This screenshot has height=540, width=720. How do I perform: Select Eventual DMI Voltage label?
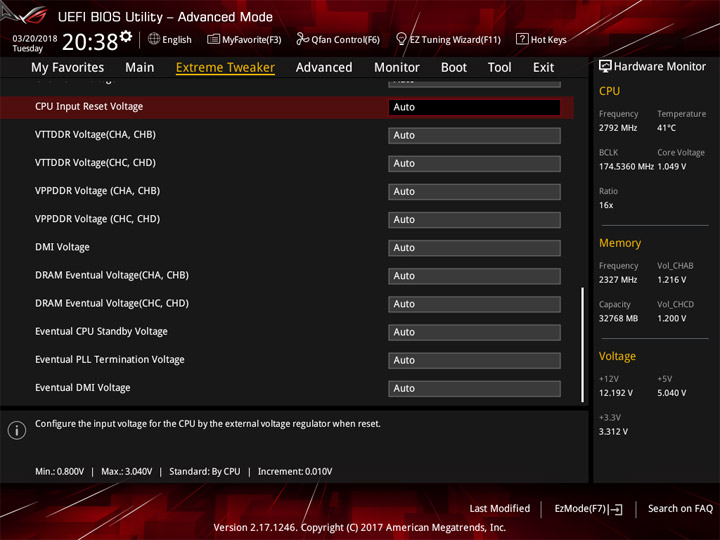click(83, 388)
